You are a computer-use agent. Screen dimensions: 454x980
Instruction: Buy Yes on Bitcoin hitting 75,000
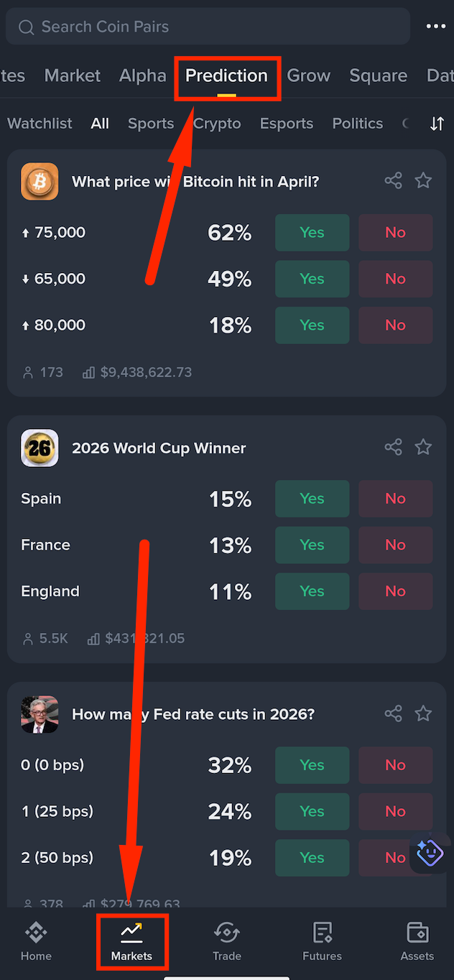coord(312,233)
